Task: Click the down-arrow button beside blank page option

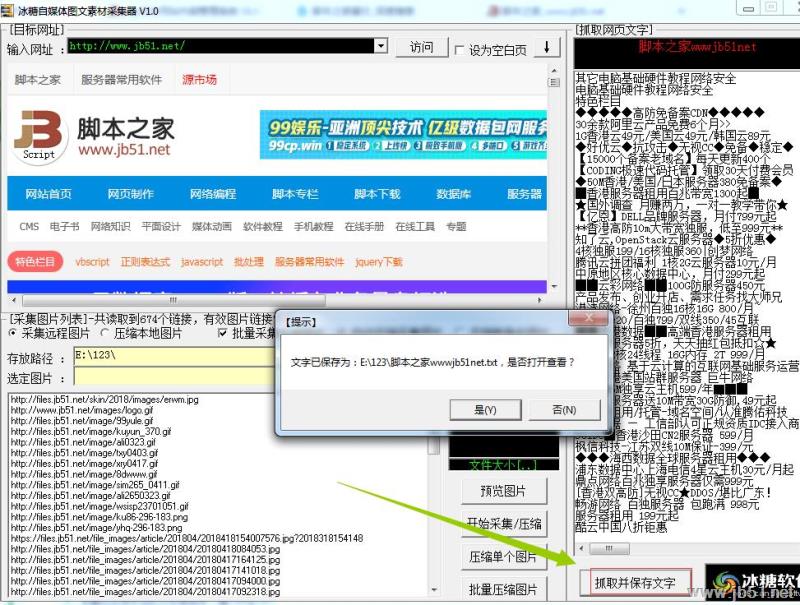Action: [547, 48]
